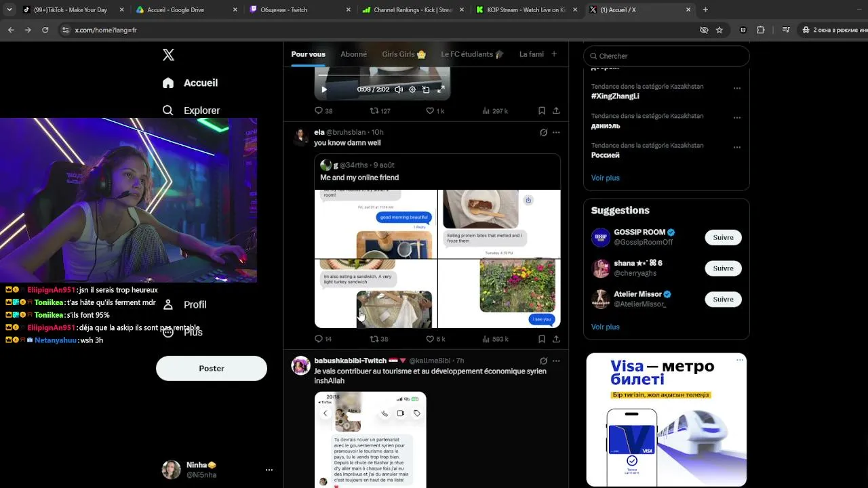
Task: Go to Accueil home in sidebar
Action: [190, 83]
